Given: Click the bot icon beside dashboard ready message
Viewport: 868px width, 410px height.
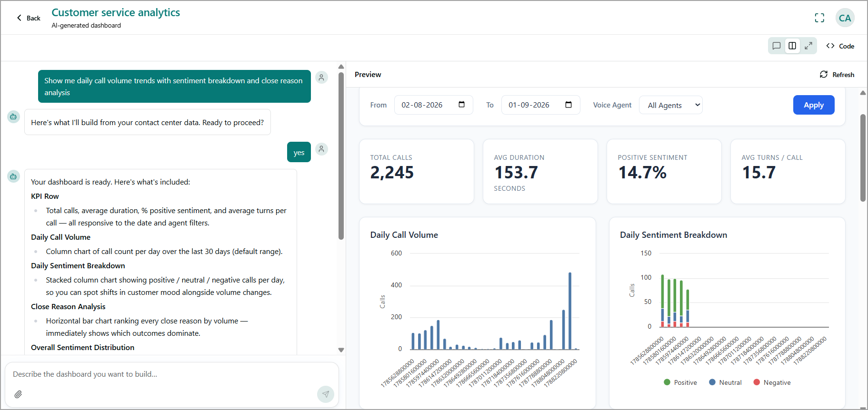Looking at the screenshot, I should point(13,176).
